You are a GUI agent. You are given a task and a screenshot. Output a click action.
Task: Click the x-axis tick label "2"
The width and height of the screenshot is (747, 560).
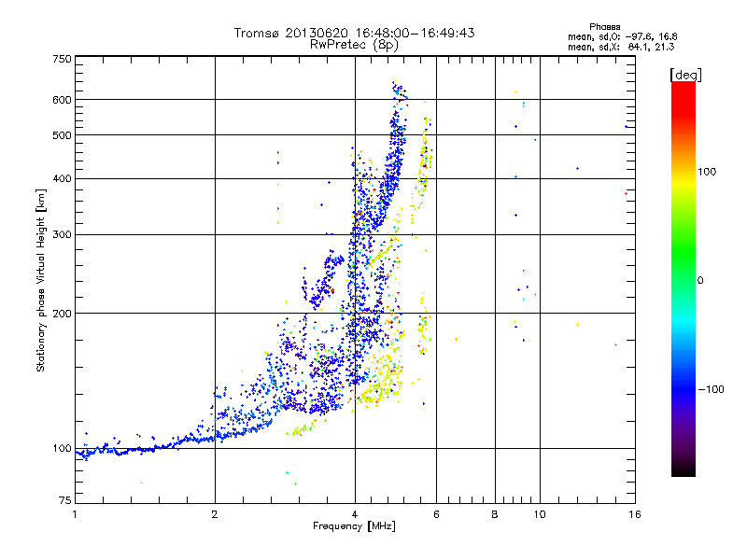(x=215, y=514)
